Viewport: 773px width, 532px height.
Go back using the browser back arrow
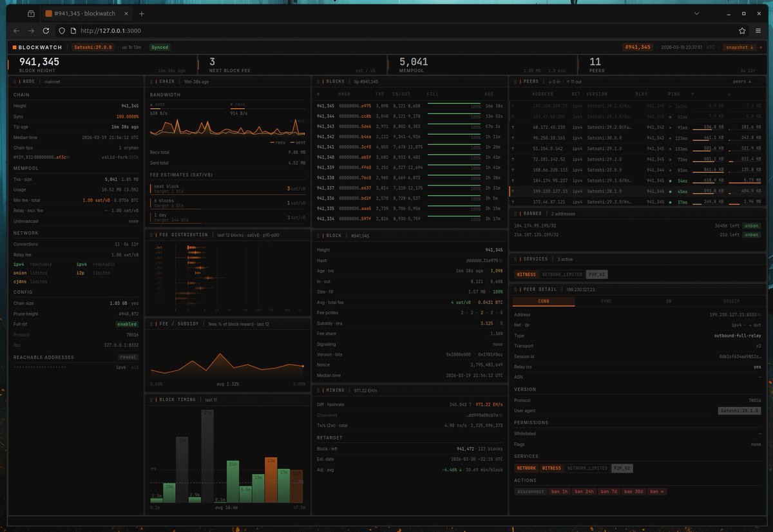pyautogui.click(x=17, y=30)
